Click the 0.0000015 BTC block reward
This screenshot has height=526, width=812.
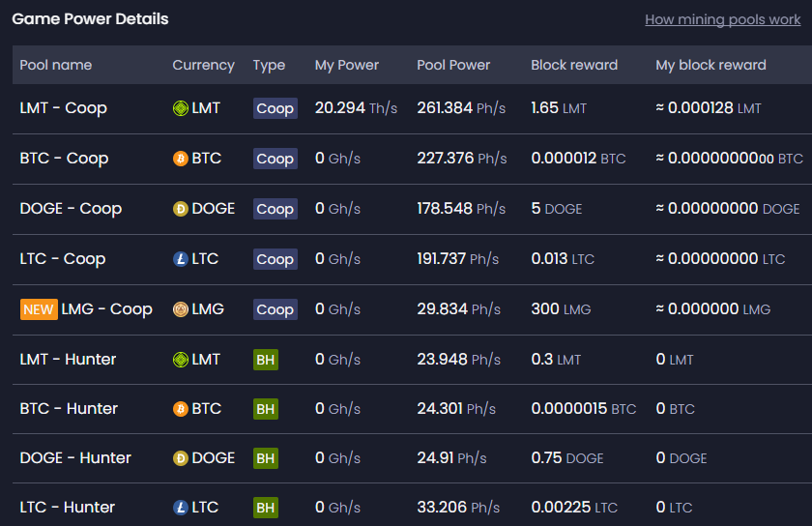pyautogui.click(x=584, y=409)
